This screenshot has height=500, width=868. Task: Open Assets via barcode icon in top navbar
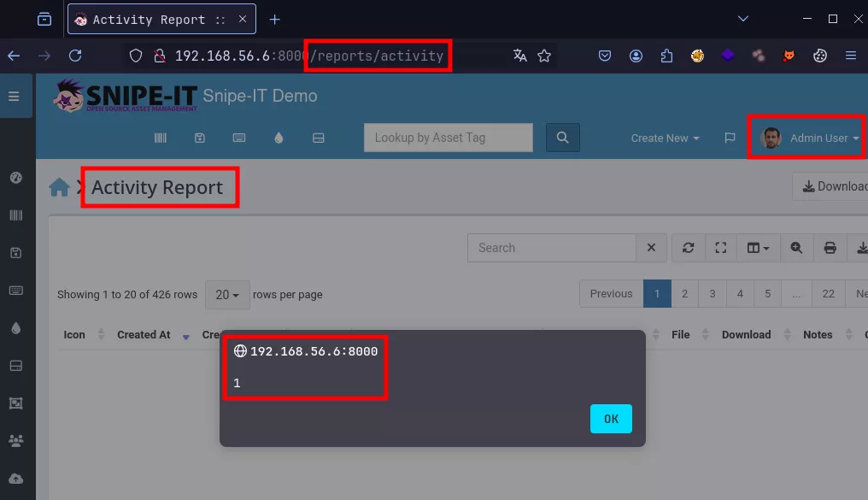(160, 138)
